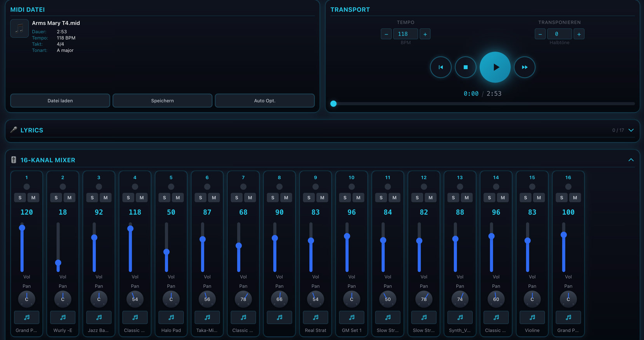Open instrument picker for channel 2 Wurly -E
The width and height of the screenshot is (644, 340).
63,317
